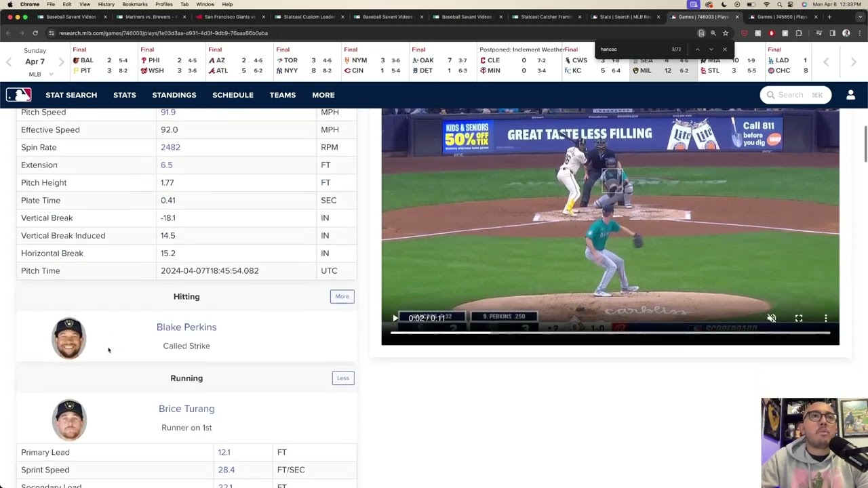
Task: Go to next find result
Action: (711, 49)
